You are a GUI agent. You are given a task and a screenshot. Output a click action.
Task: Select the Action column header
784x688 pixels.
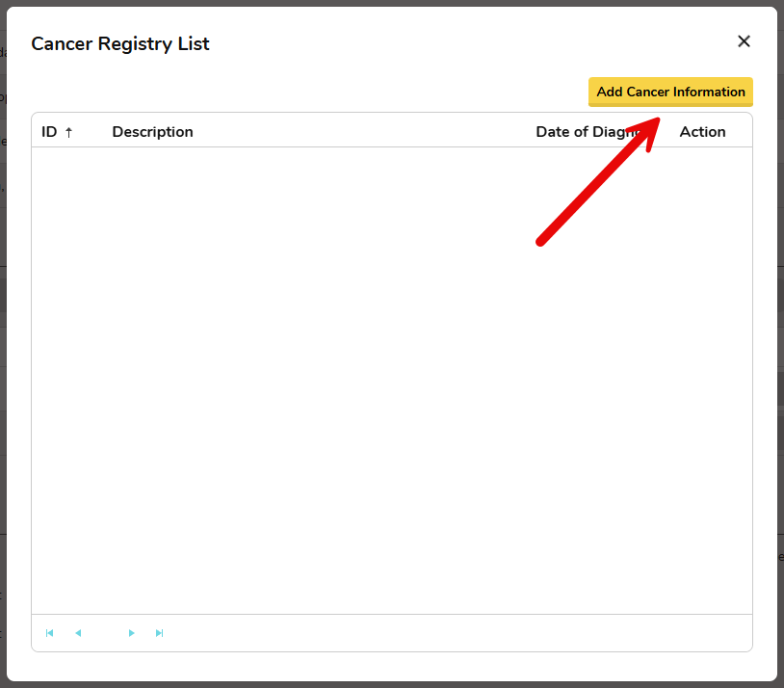(702, 132)
